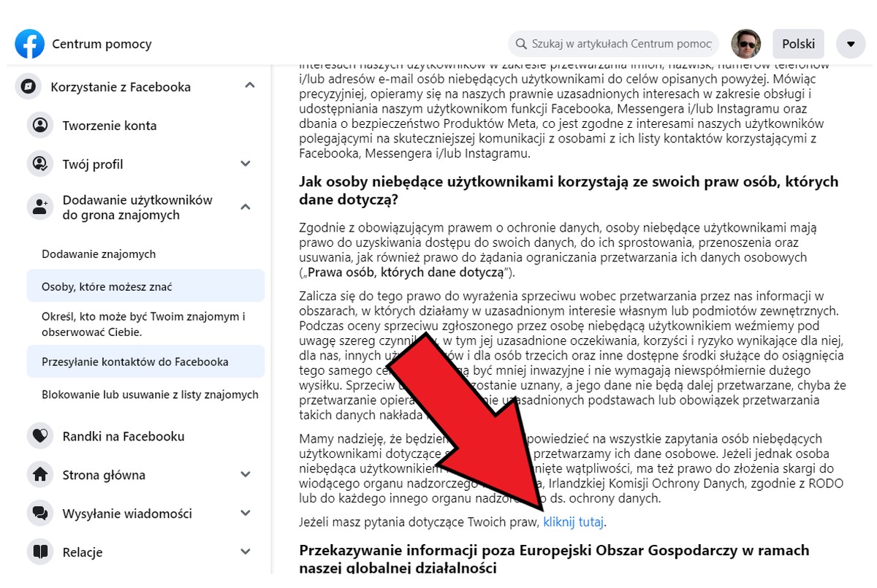Click the Facebook logo icon
877x588 pixels.
(x=30, y=44)
